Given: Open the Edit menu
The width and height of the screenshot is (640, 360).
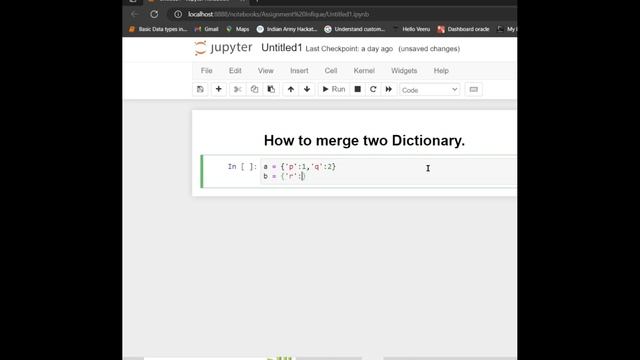Looking at the screenshot, I should coord(235,71).
